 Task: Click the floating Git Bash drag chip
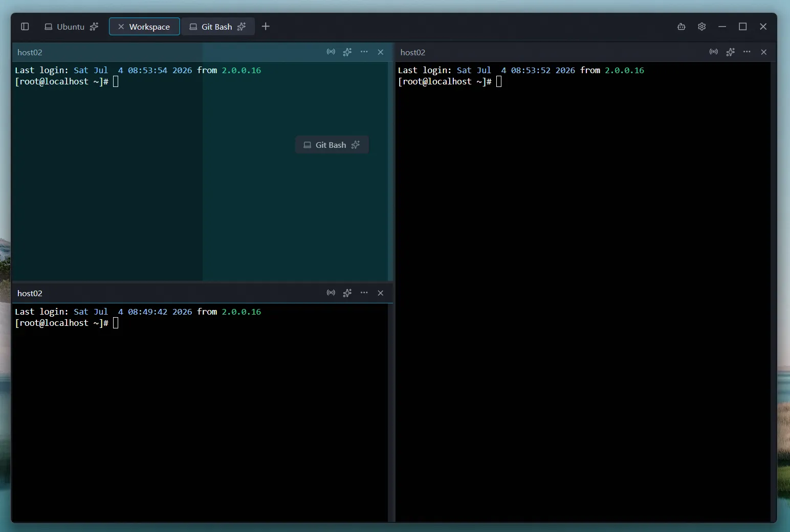point(332,145)
